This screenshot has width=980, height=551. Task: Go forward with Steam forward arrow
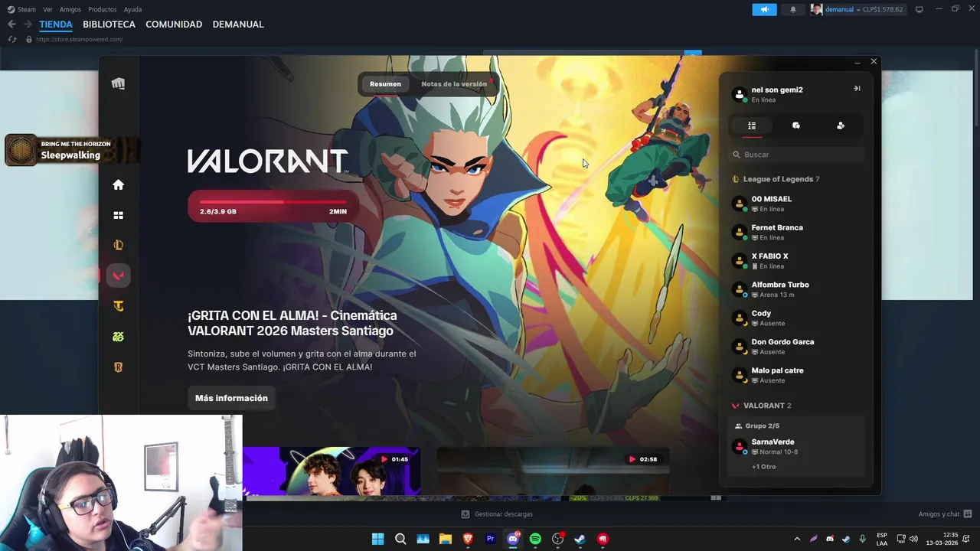[28, 24]
